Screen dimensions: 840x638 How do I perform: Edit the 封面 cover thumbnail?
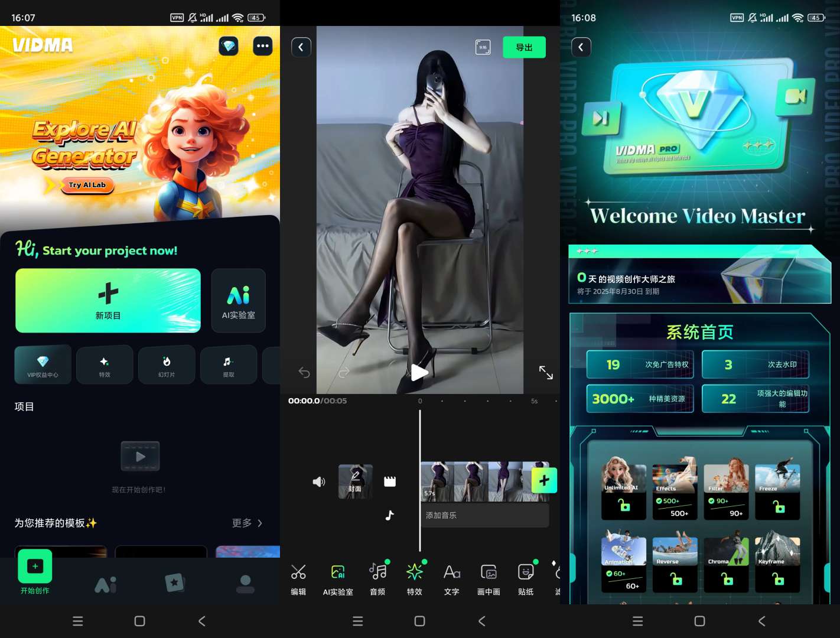click(x=355, y=481)
